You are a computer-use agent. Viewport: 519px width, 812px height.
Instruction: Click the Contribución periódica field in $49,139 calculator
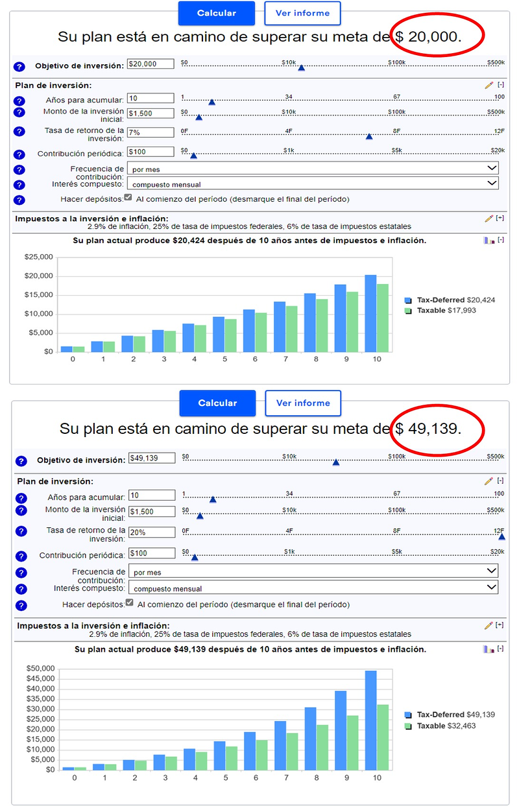click(152, 553)
